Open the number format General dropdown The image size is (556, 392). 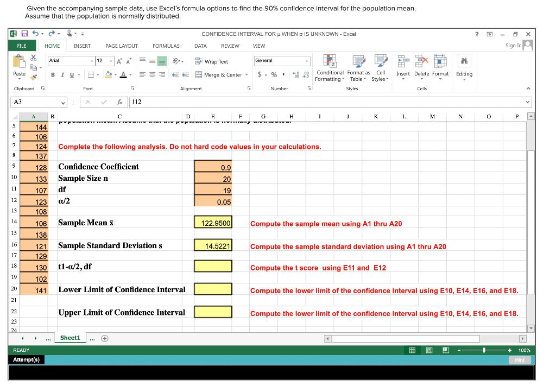pos(306,61)
